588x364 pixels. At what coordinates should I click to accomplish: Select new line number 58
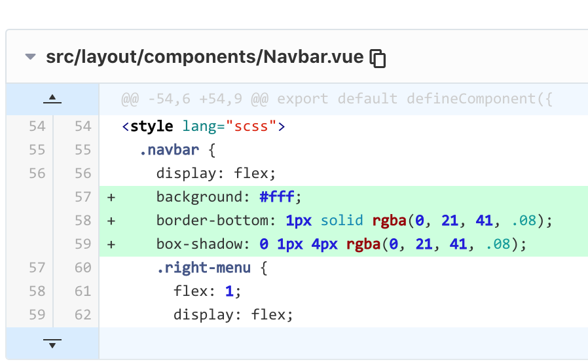tap(83, 221)
